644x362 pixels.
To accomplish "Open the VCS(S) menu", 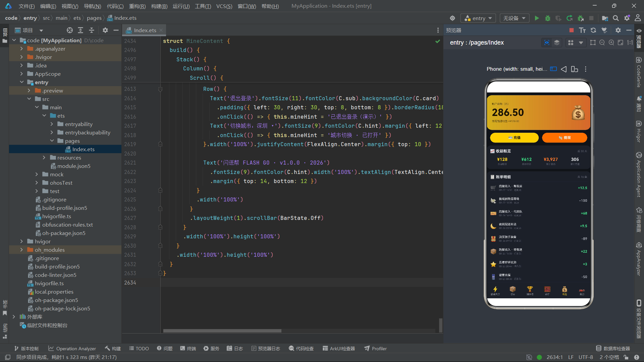I will 224,6.
